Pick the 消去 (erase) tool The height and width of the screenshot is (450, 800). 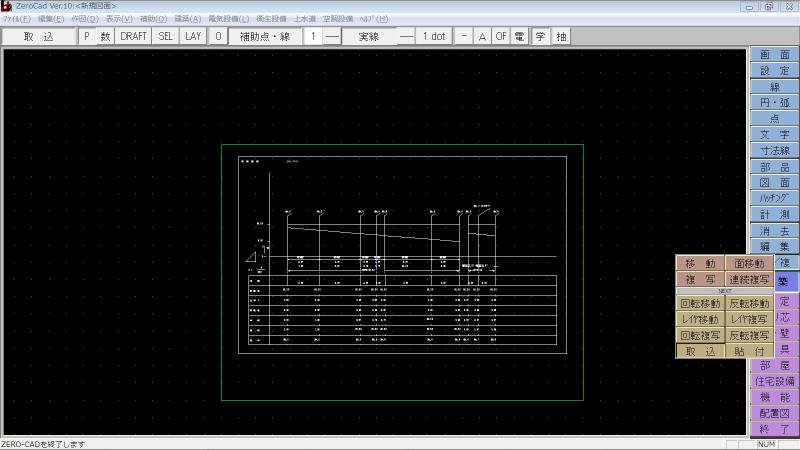coord(774,230)
